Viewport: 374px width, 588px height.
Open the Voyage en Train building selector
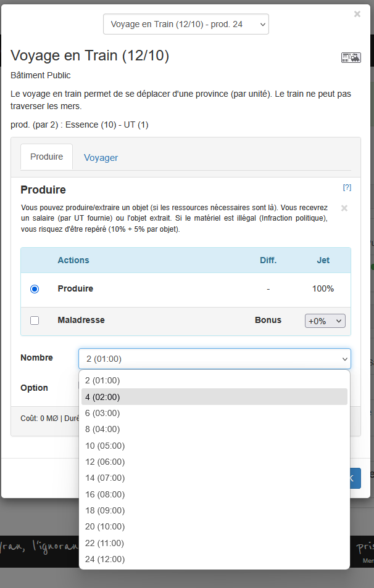[x=186, y=25]
